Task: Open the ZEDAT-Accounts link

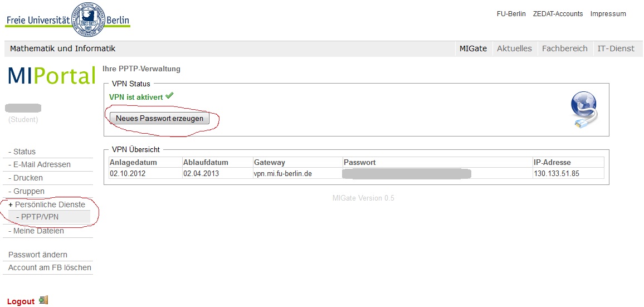Action: pyautogui.click(x=558, y=14)
